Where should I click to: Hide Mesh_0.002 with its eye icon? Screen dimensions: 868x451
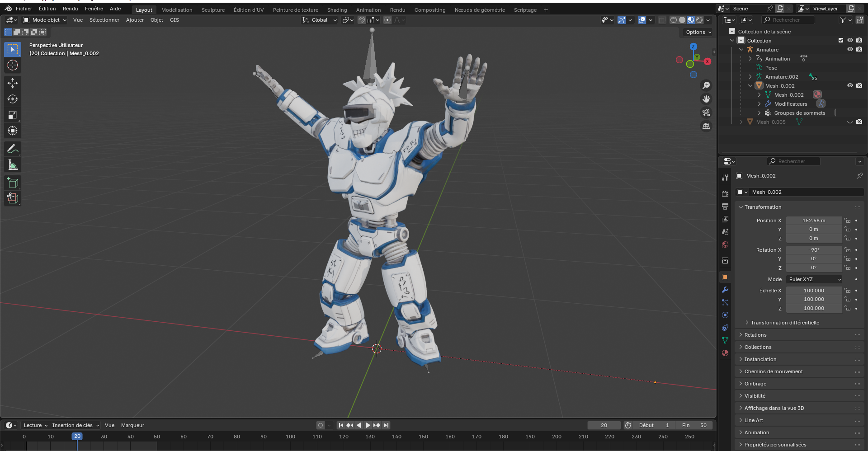point(850,86)
